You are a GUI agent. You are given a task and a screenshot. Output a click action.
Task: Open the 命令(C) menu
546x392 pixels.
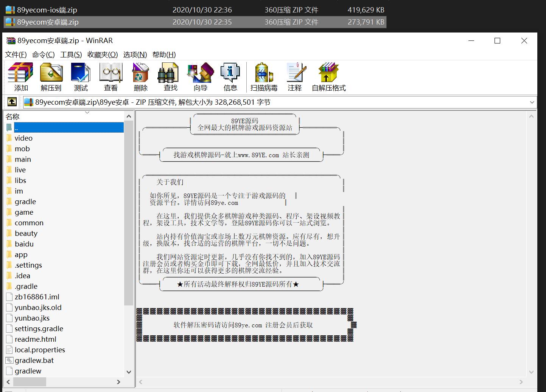click(x=44, y=54)
